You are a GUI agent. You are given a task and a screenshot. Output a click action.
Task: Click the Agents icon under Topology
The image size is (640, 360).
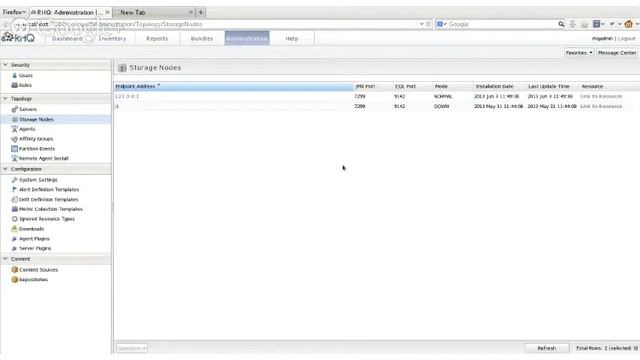(x=14, y=129)
